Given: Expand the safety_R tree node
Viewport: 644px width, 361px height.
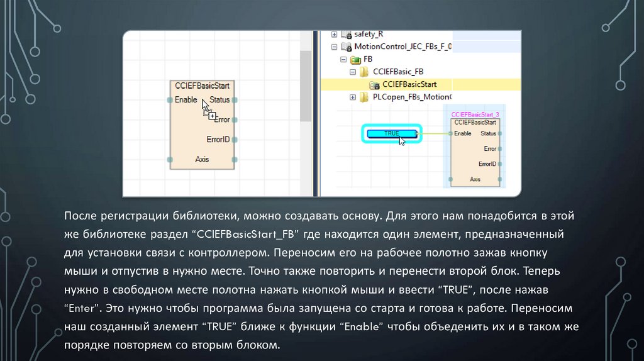Looking at the screenshot, I should [x=334, y=34].
